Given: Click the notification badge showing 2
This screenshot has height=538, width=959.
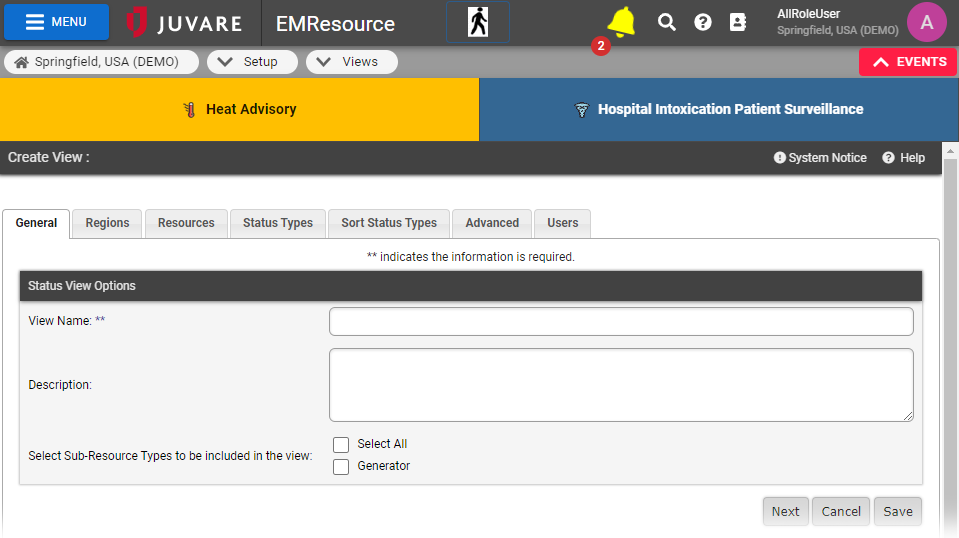Looking at the screenshot, I should point(601,46).
